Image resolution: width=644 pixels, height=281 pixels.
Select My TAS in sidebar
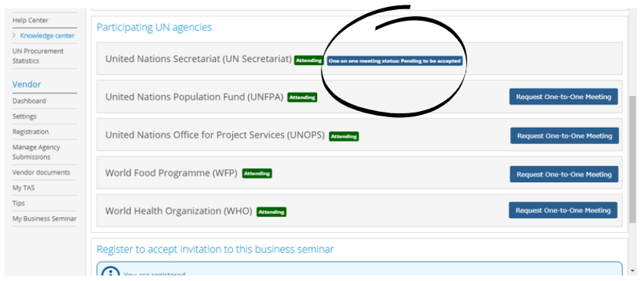24,188
